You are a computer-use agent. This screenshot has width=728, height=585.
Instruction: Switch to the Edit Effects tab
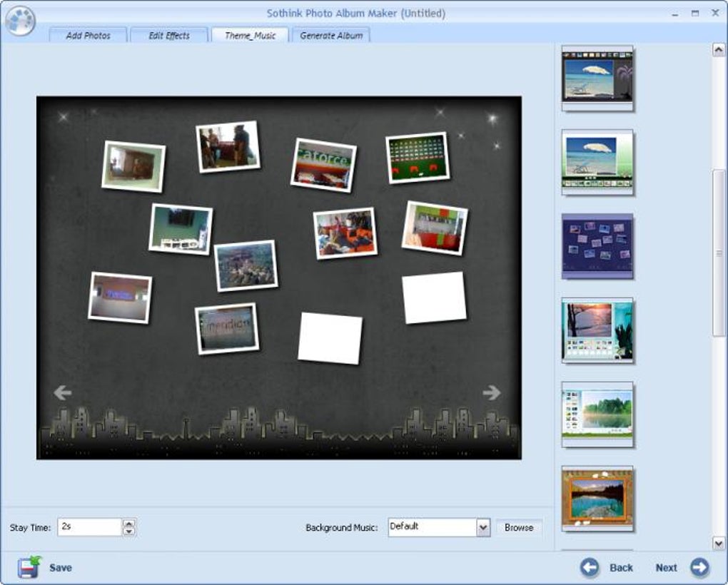pyautogui.click(x=169, y=35)
